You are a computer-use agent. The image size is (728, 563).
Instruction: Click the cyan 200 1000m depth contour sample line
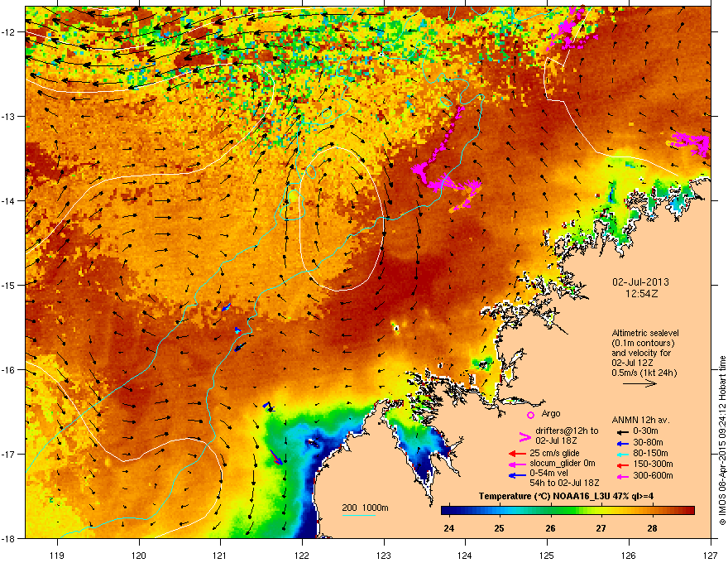[359, 515]
